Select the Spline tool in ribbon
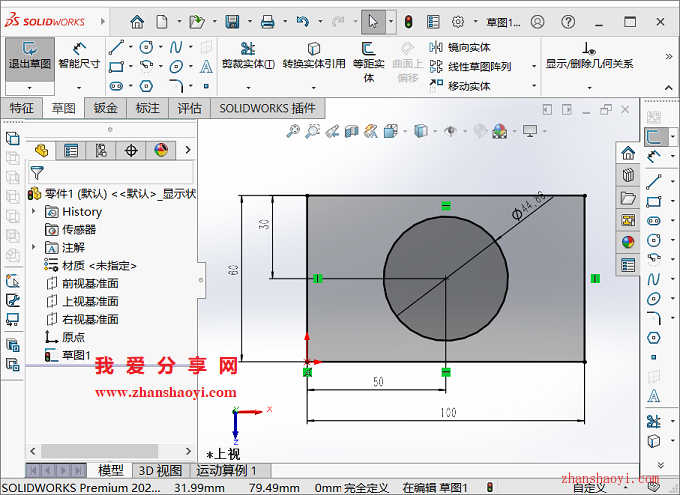Viewport: 680px width, 495px height. (x=176, y=47)
